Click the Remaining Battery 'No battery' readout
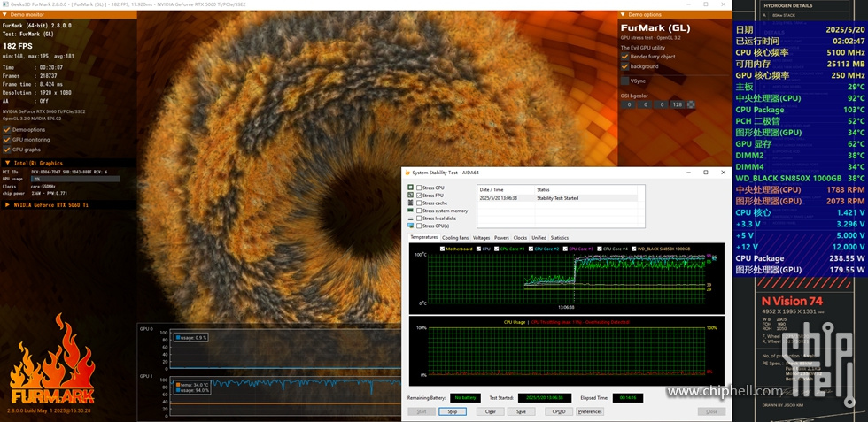 (465, 397)
